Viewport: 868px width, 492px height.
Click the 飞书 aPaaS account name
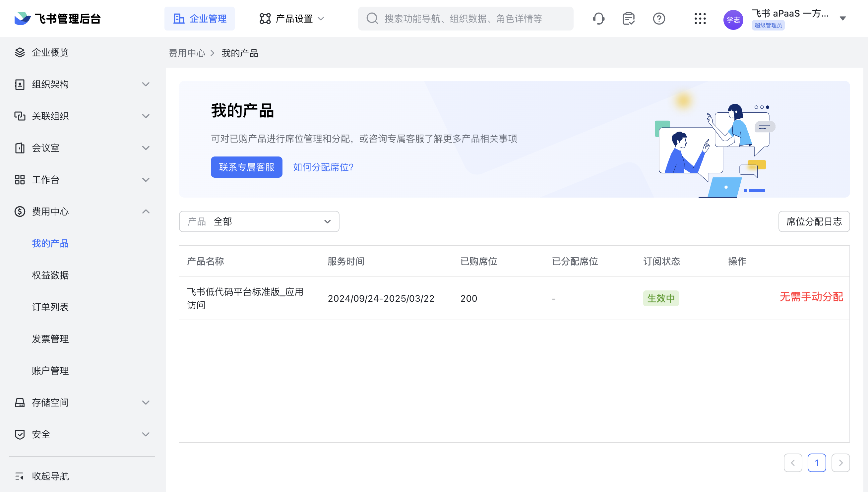pyautogui.click(x=790, y=14)
